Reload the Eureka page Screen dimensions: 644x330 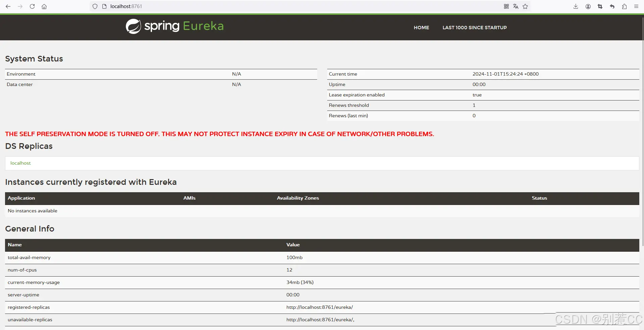click(x=32, y=6)
